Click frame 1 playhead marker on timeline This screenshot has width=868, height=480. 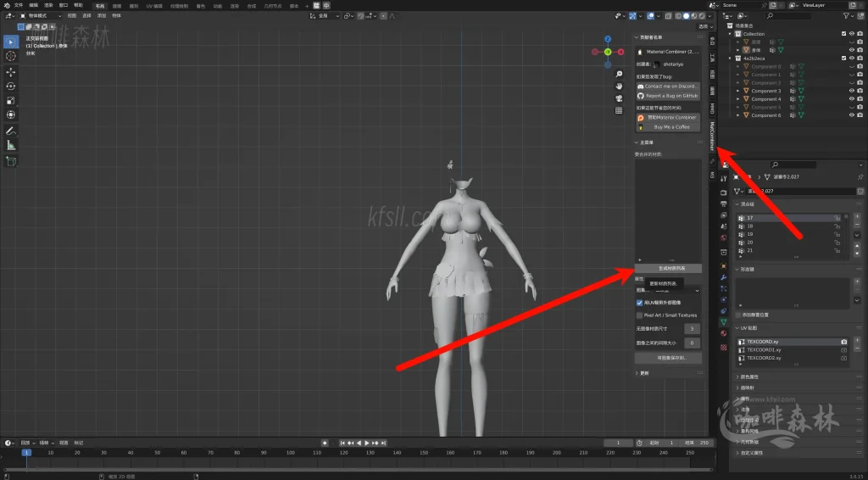coord(26,452)
